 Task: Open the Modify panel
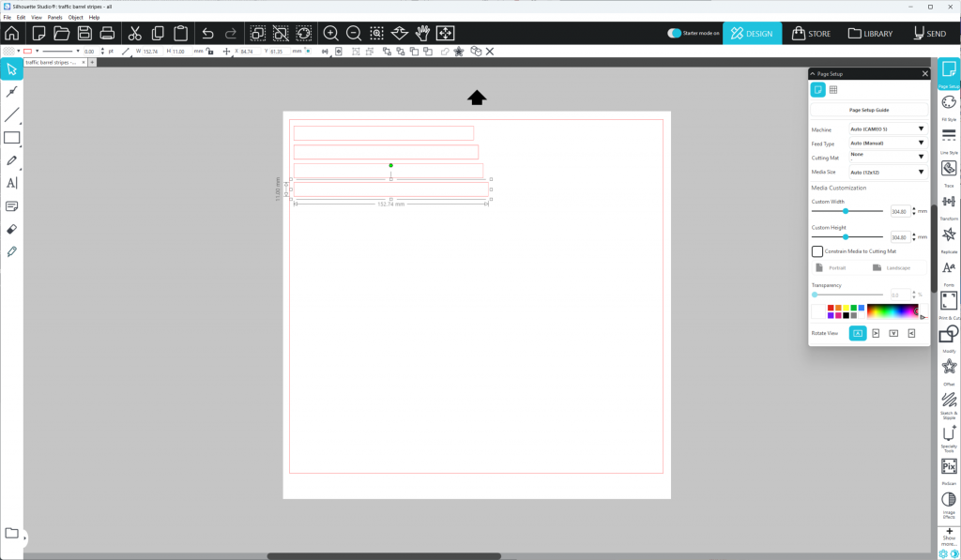(949, 338)
